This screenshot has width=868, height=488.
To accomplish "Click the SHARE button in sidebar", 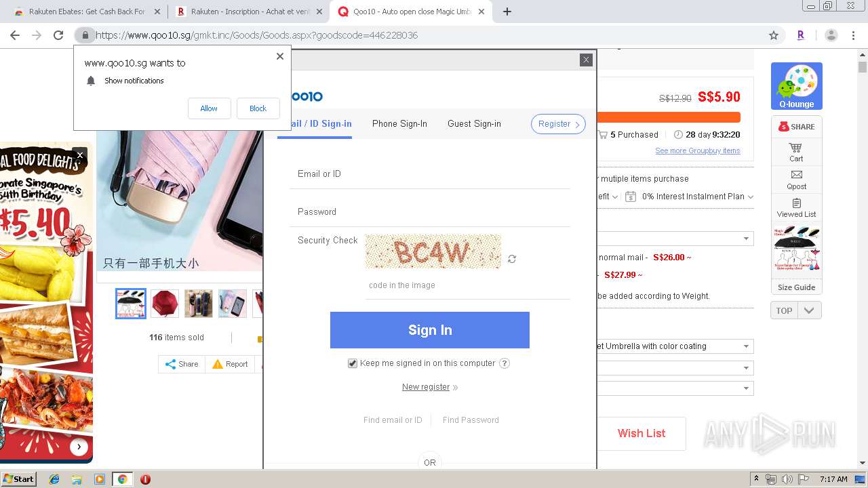I will 796,127.
